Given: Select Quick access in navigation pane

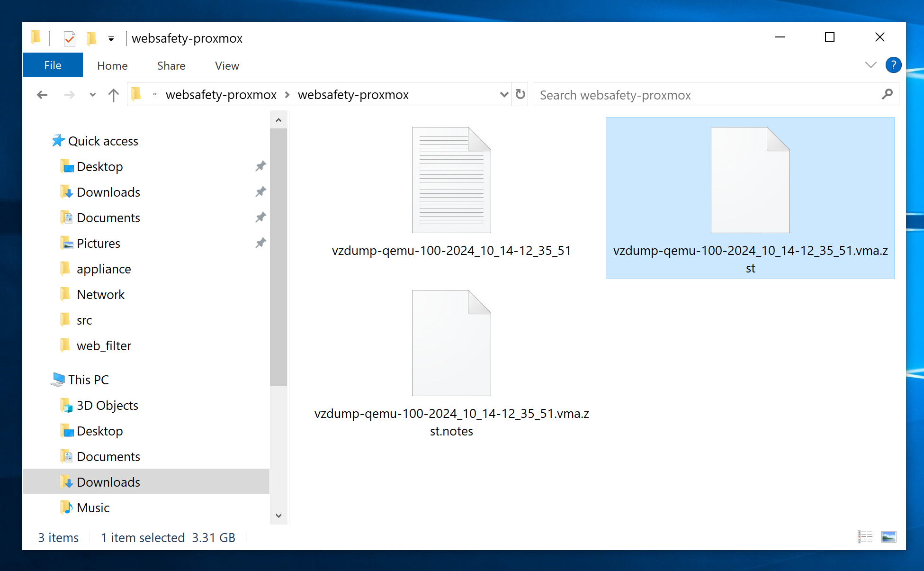Looking at the screenshot, I should tap(103, 141).
